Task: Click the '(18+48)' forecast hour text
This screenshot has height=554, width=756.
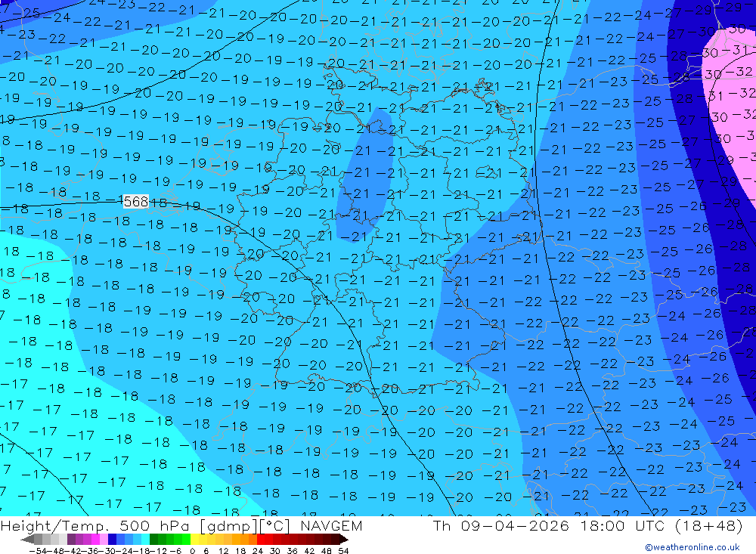Action: point(709,525)
